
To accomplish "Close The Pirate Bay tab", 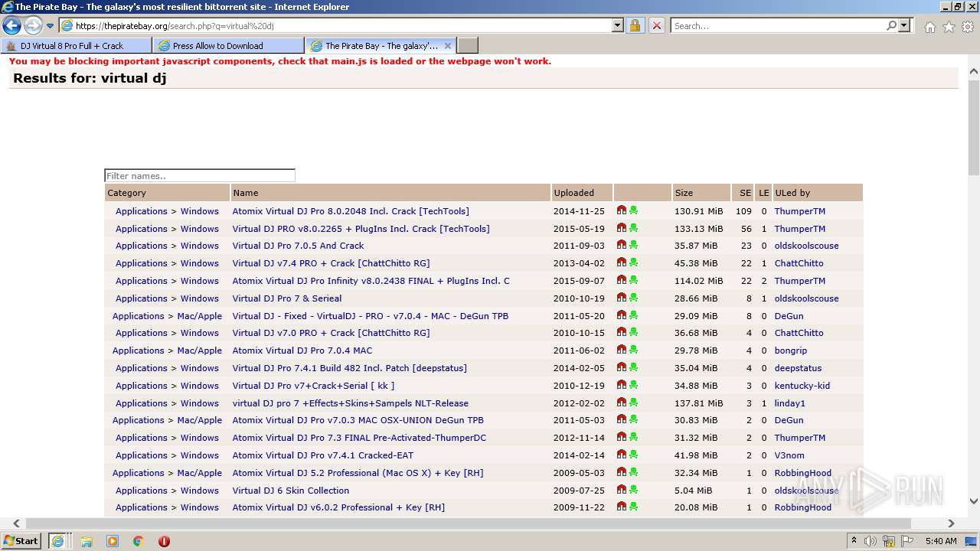I will pos(448,46).
